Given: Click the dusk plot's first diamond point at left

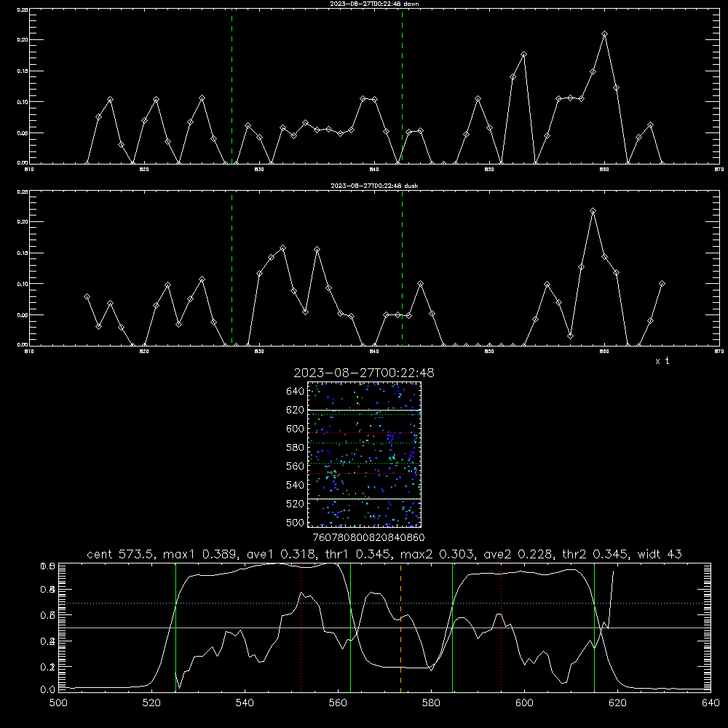Looking at the screenshot, I should click(x=87, y=297).
